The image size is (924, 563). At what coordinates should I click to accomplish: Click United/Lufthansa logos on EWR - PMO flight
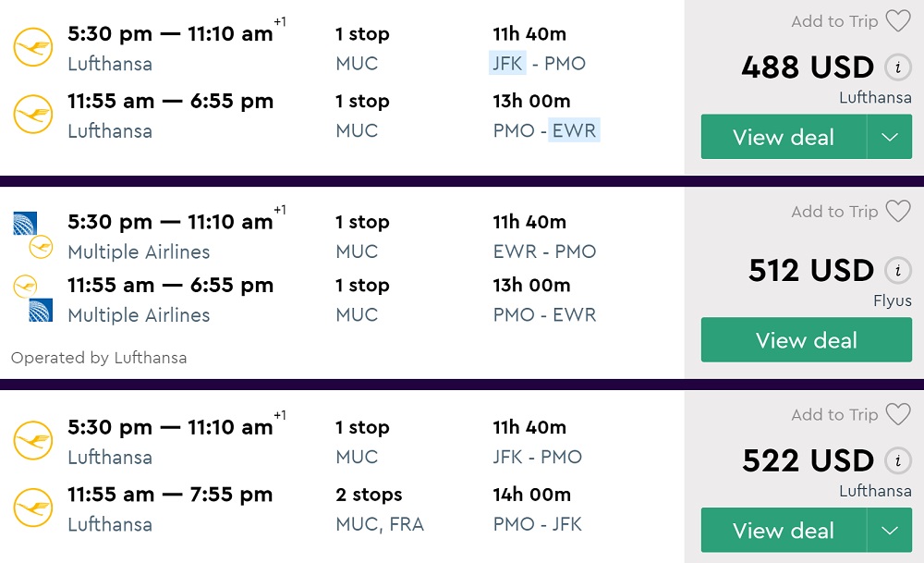[x=33, y=236]
